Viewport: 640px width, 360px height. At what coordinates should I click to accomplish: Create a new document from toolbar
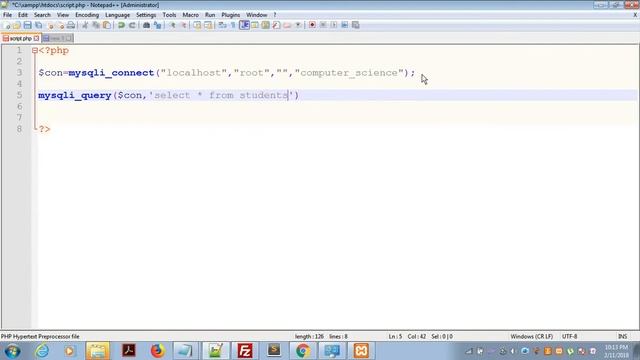(x=6, y=25)
